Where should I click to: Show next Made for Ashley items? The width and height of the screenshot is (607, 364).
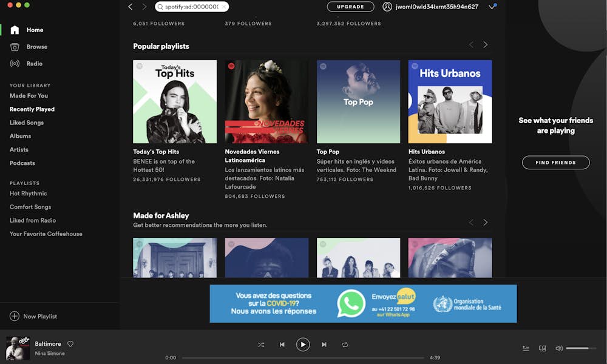point(485,223)
